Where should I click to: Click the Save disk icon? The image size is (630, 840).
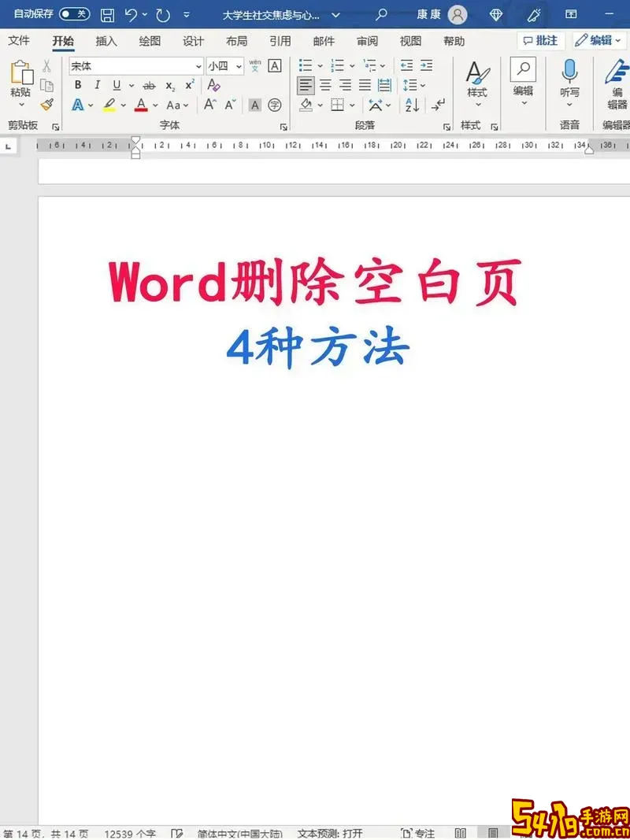(107, 15)
